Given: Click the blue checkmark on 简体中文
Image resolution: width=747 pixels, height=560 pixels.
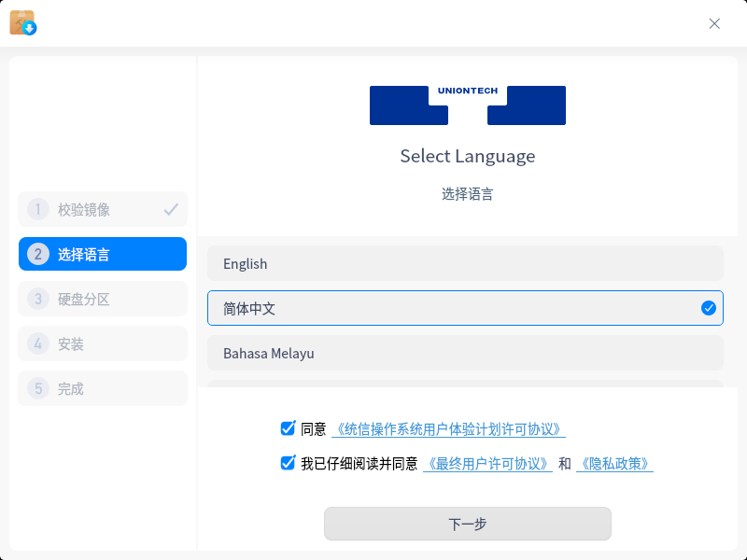Looking at the screenshot, I should (709, 308).
